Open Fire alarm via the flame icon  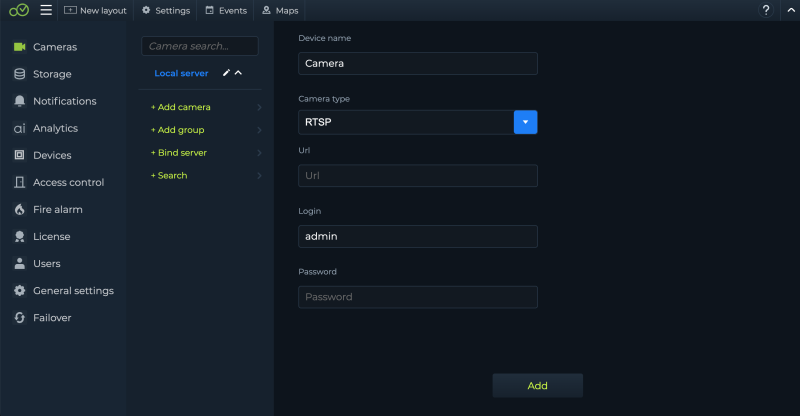tap(19, 209)
